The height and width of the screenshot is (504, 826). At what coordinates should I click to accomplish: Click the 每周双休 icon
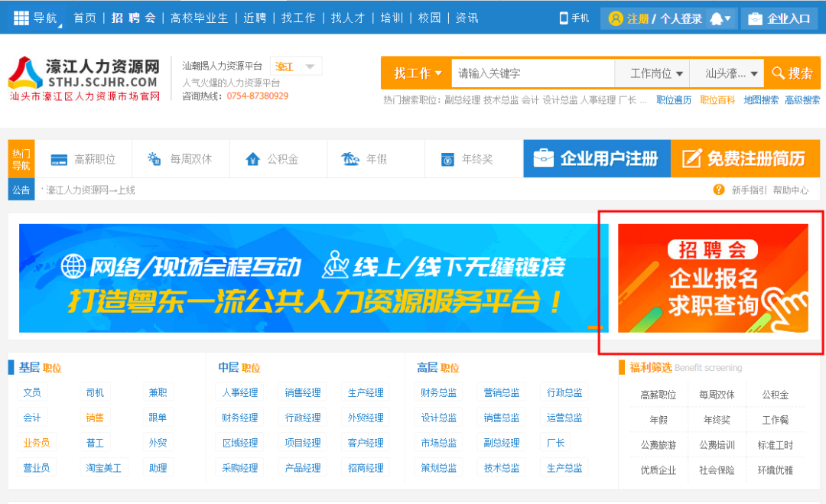[154, 159]
